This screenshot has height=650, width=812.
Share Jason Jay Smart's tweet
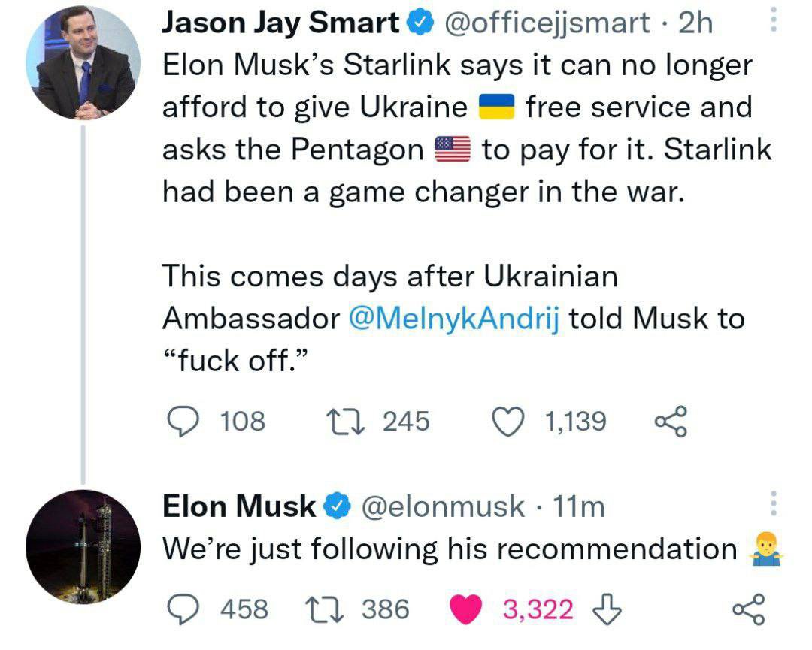[x=671, y=422]
